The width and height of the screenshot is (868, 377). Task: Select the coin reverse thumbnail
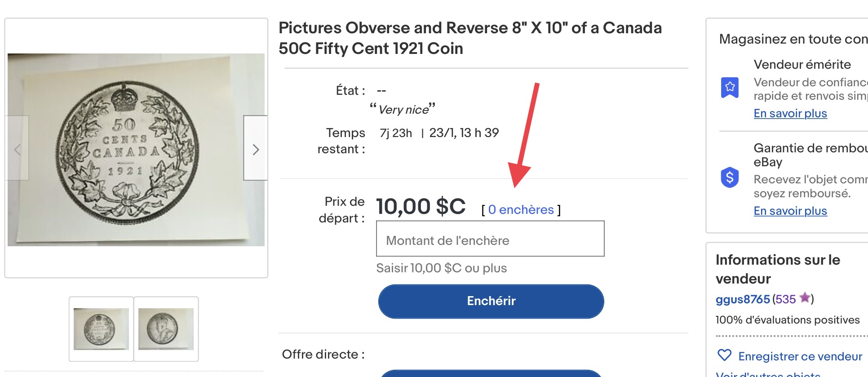[x=101, y=329]
